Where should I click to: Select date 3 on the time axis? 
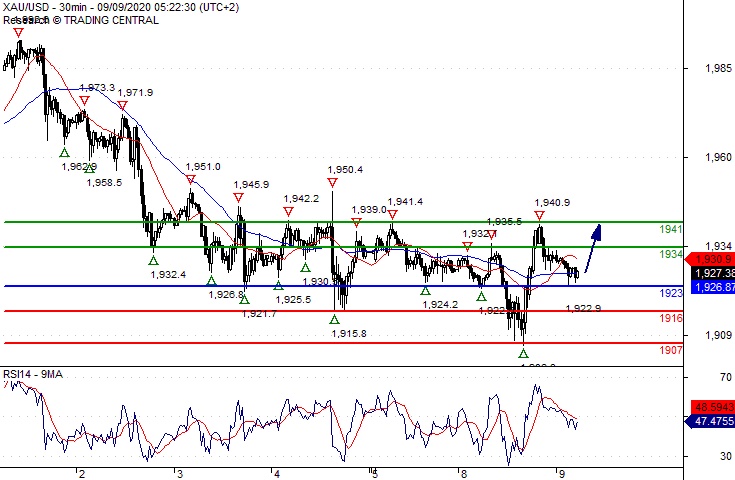pyautogui.click(x=180, y=474)
